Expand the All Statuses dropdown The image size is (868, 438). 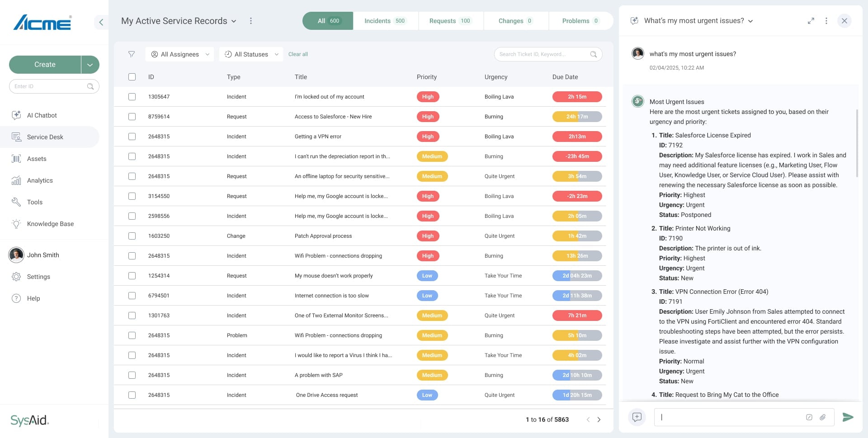(x=251, y=54)
